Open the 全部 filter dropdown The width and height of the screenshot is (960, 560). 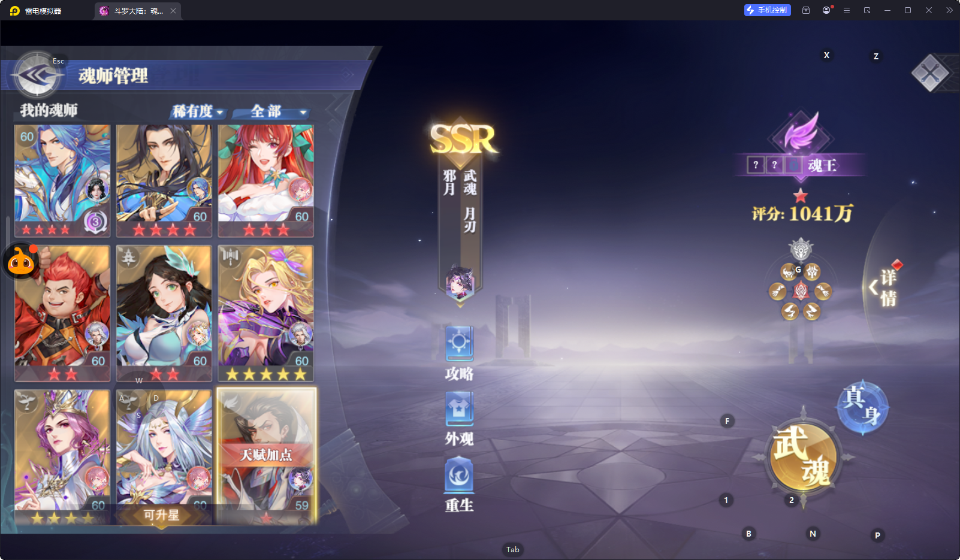(x=273, y=111)
